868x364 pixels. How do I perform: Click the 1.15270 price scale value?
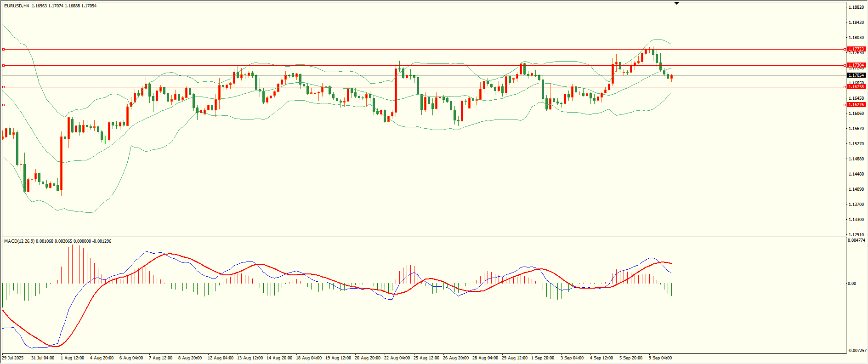[x=856, y=144]
